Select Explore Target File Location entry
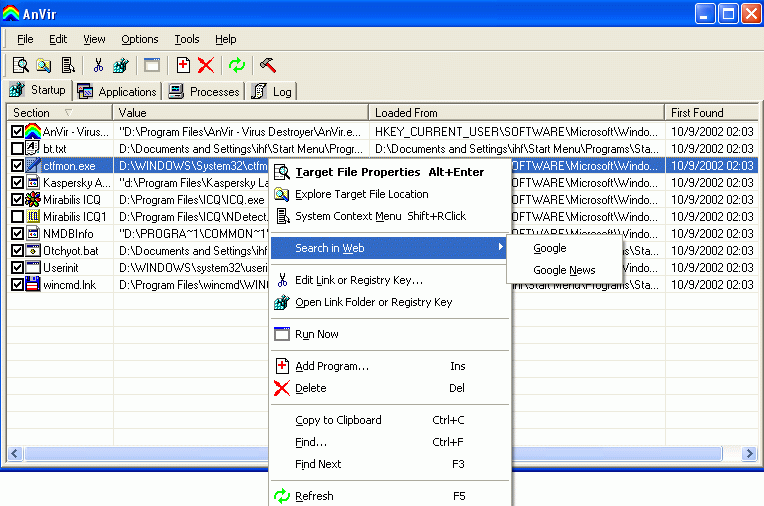 point(389,194)
